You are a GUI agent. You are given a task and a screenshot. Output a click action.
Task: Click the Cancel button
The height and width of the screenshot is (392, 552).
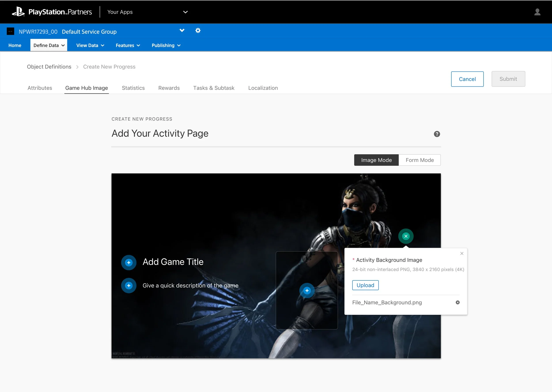pos(467,79)
